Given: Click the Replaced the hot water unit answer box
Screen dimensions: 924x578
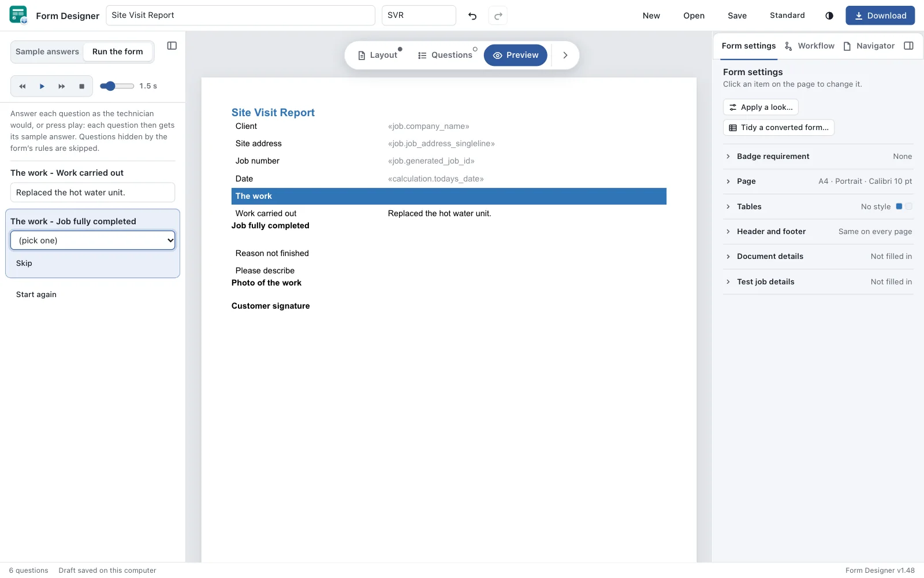Looking at the screenshot, I should 92,192.
